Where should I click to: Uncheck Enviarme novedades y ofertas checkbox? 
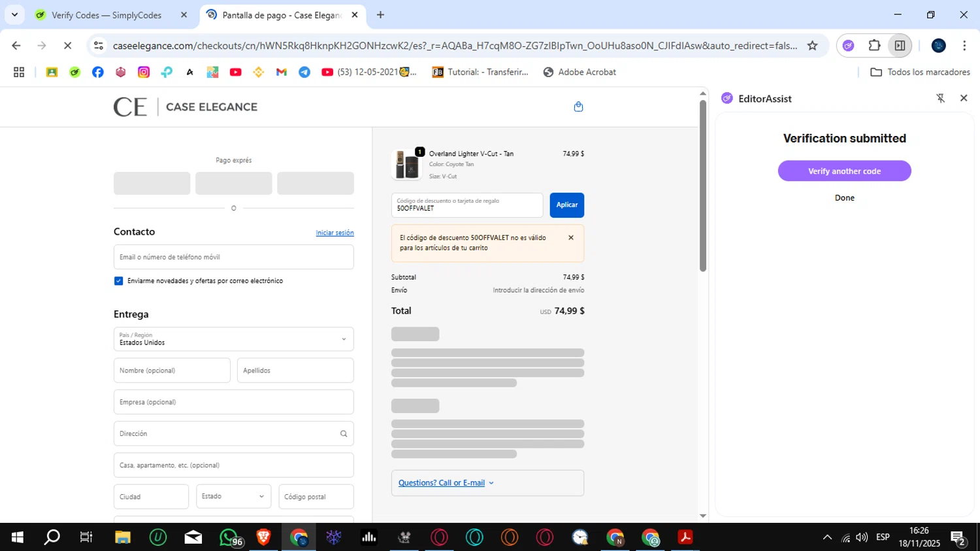pos(118,281)
